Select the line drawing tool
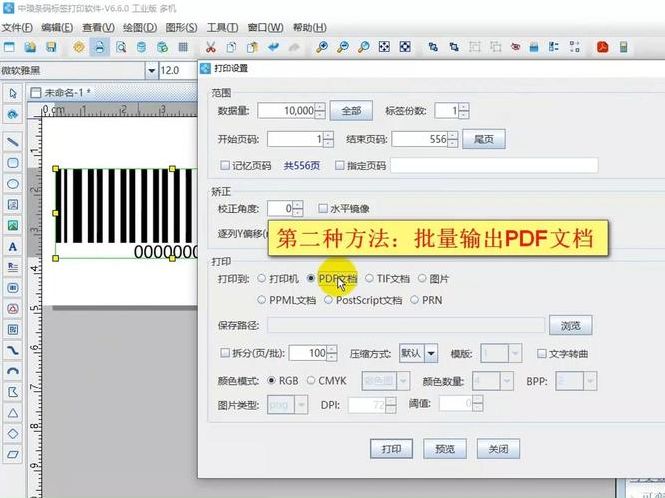The image size is (665, 498). point(13,142)
